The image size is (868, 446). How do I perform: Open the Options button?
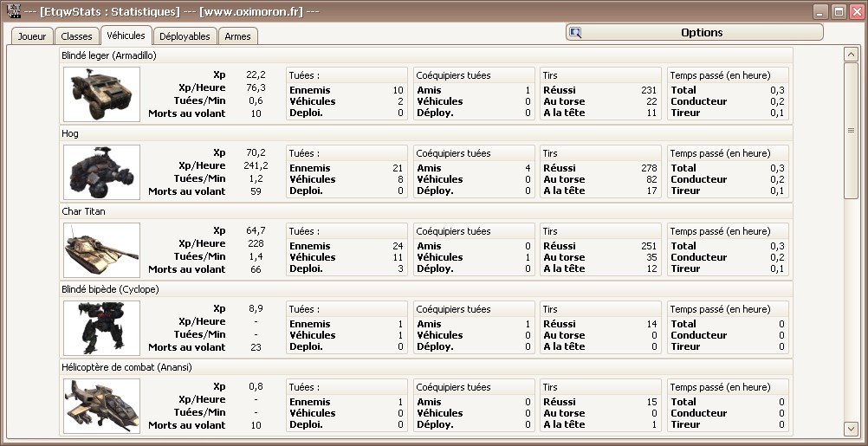694,32
